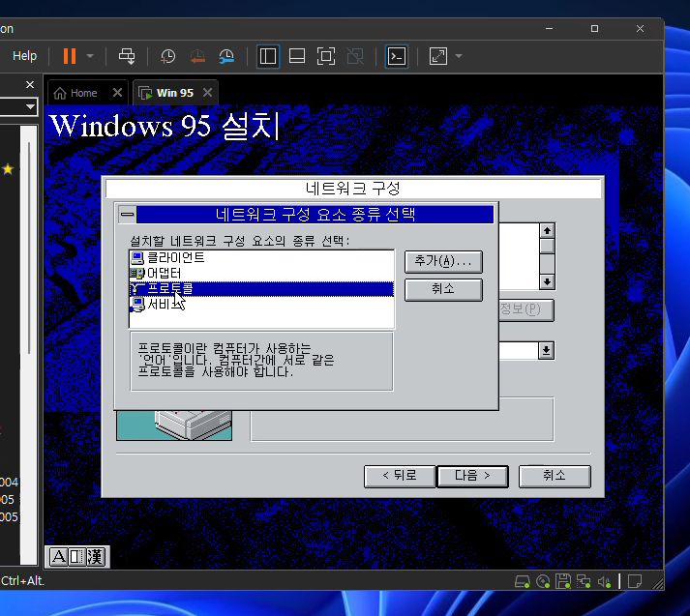
Task: Click the floppy drive status icon
Action: 563,582
